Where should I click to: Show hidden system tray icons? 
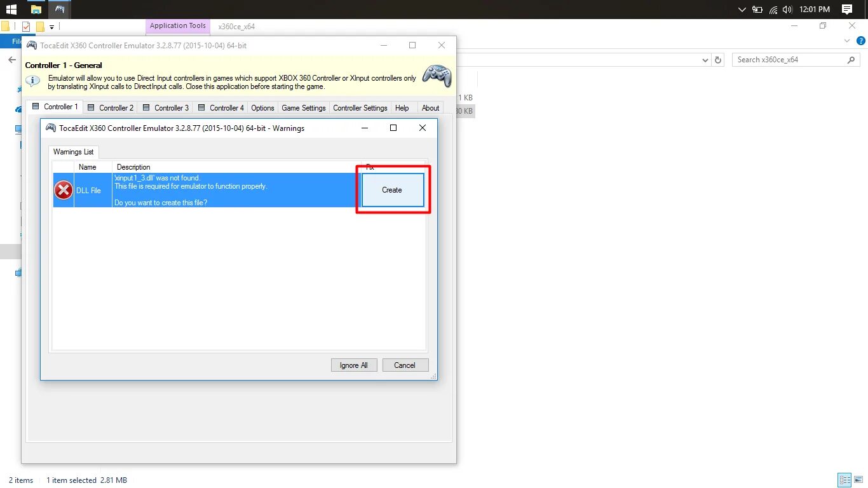(x=742, y=10)
